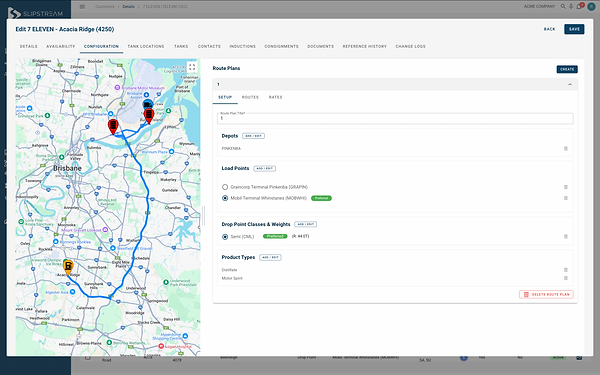Open the Change Logs tab
Screen dimensions: 600x375
[411, 46]
